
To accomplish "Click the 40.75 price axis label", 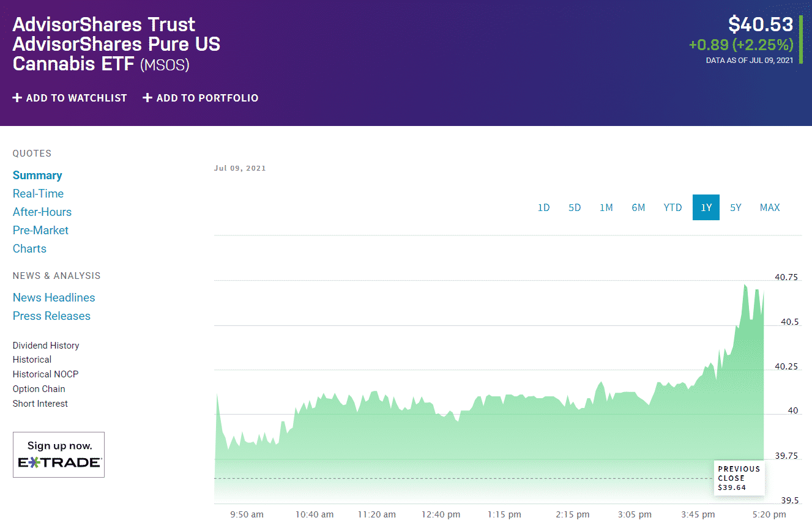I will [x=786, y=277].
